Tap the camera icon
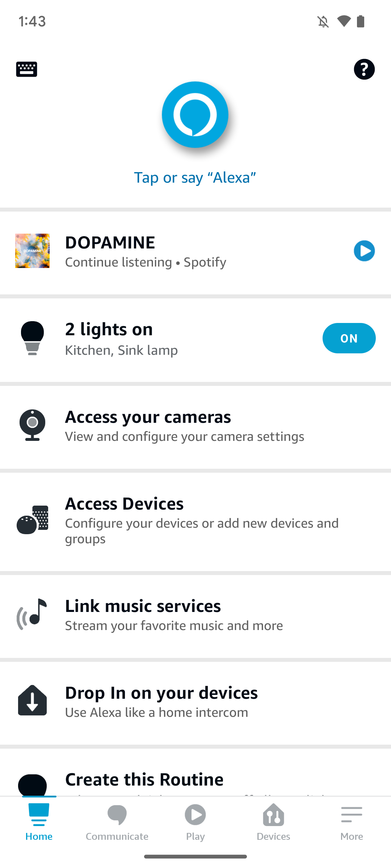This screenshot has height=868, width=391. [x=32, y=425]
